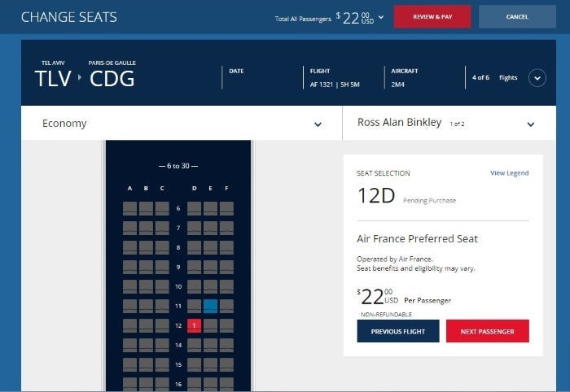Click seat 12C in the seat map
Image resolution: width=570 pixels, height=392 pixels.
[162, 325]
